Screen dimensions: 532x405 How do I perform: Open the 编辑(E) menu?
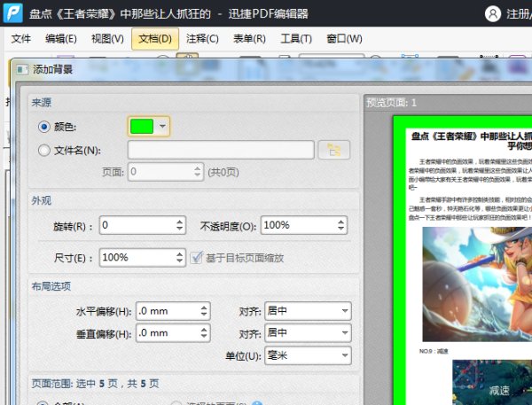click(61, 39)
